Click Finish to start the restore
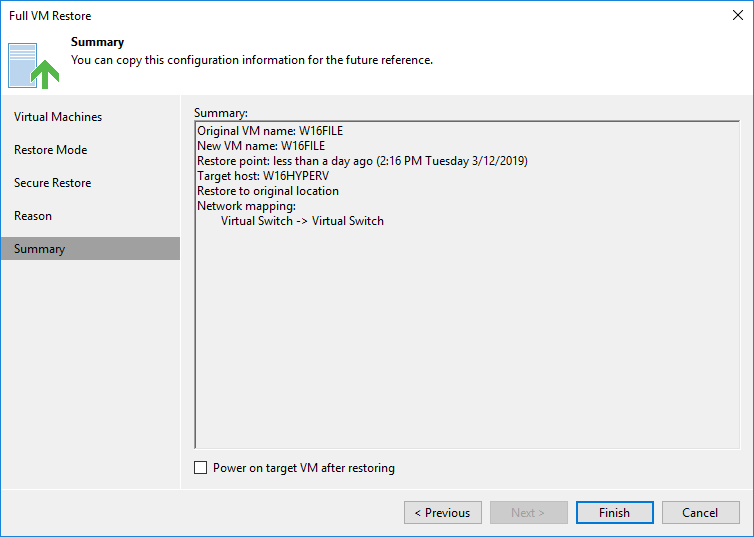This screenshot has height=537, width=754. coord(615,513)
